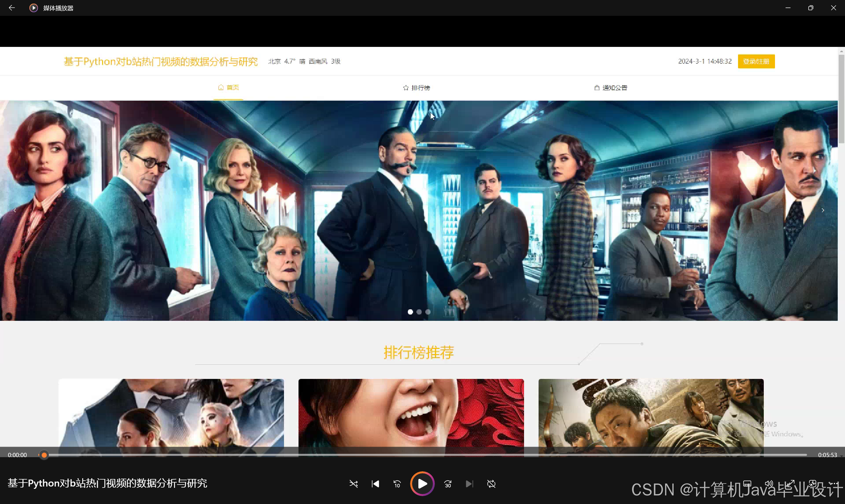Click the house icon beside 首页
The height and width of the screenshot is (504, 845).
click(x=221, y=87)
